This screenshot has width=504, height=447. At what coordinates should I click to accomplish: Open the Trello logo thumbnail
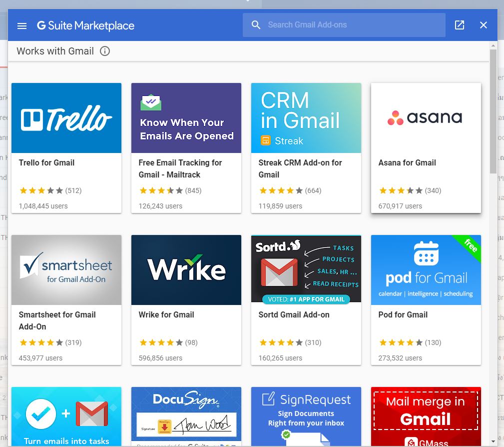pyautogui.click(x=66, y=118)
